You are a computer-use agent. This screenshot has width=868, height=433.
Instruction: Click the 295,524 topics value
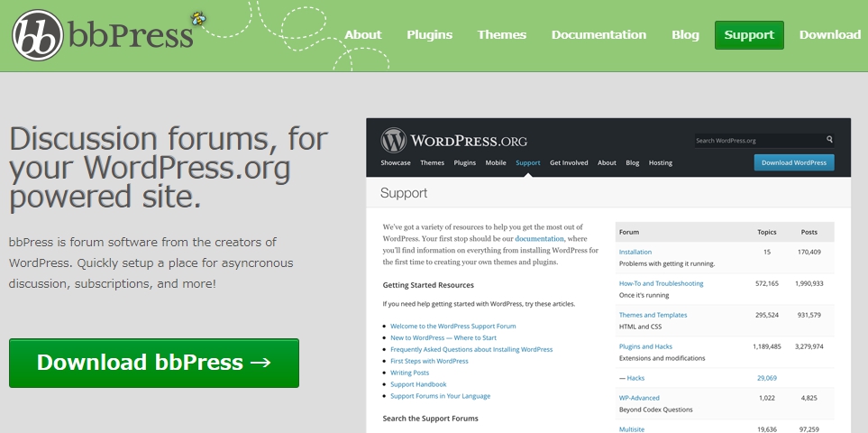pos(767,315)
